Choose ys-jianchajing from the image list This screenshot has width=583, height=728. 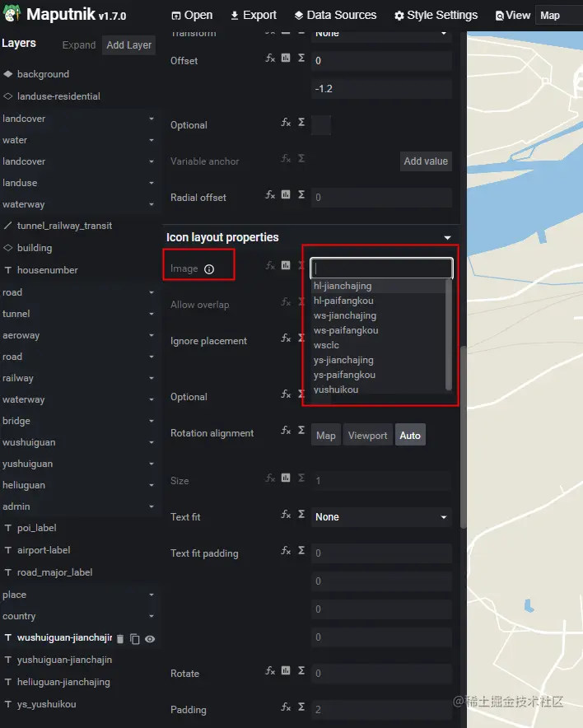click(378, 360)
